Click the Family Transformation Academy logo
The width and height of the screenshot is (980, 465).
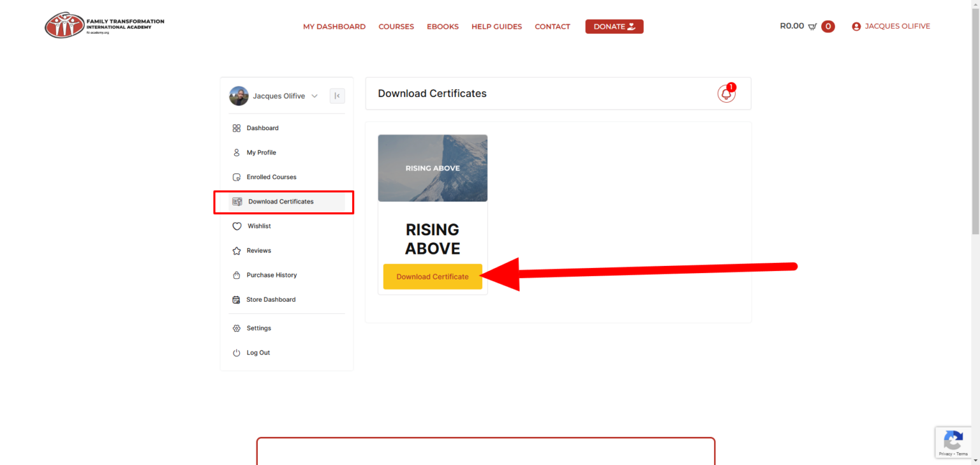point(105,25)
